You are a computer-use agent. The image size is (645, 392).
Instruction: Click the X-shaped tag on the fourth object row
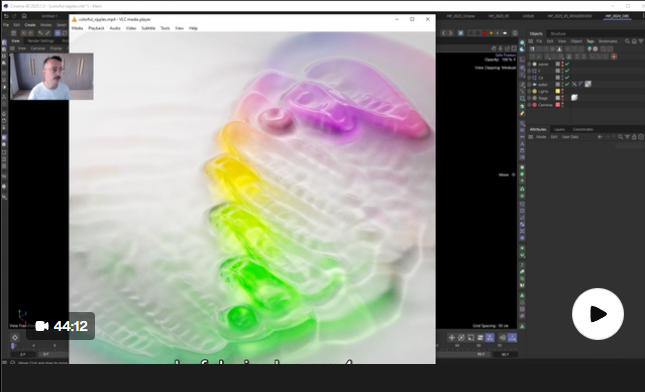(574, 84)
